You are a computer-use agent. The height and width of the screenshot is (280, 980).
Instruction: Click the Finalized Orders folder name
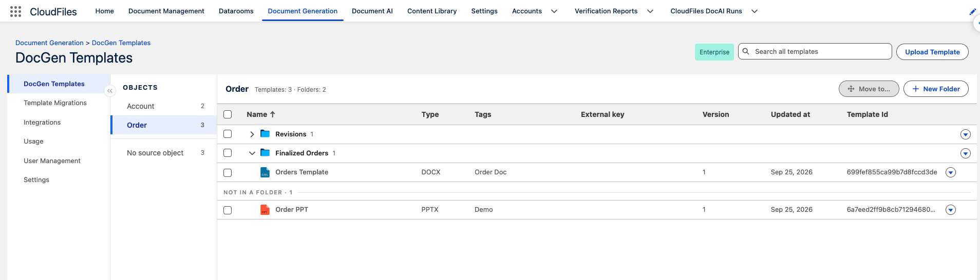click(x=301, y=153)
